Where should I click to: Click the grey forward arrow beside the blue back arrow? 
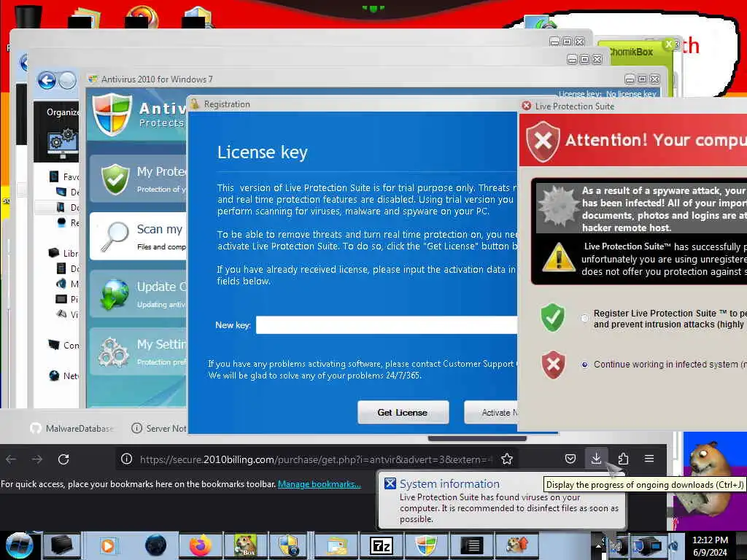tap(68, 80)
